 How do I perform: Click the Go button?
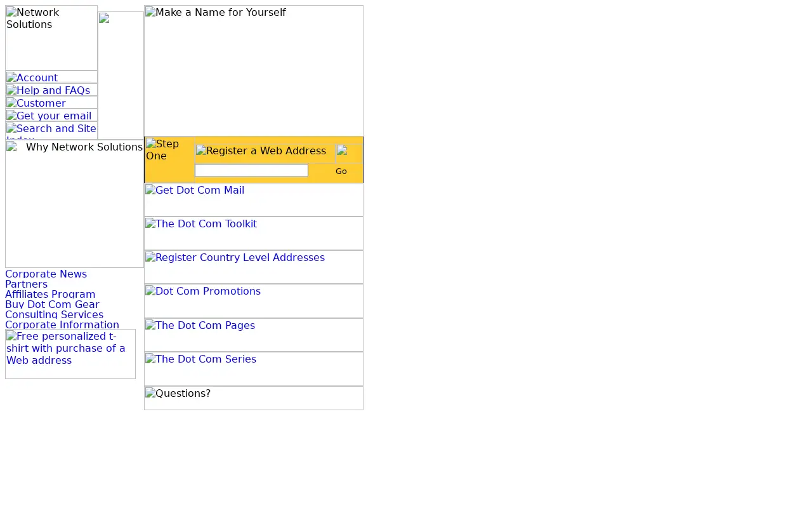tap(341, 171)
